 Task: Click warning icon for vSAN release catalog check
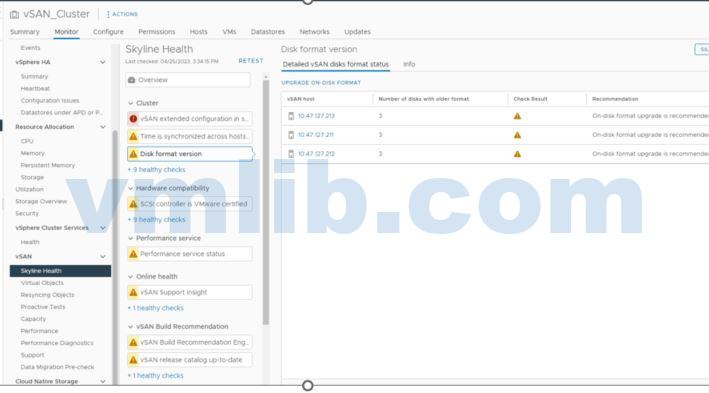click(133, 360)
